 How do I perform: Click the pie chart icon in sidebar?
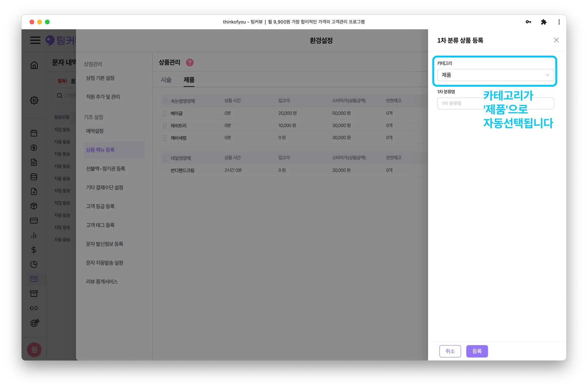pos(34,264)
